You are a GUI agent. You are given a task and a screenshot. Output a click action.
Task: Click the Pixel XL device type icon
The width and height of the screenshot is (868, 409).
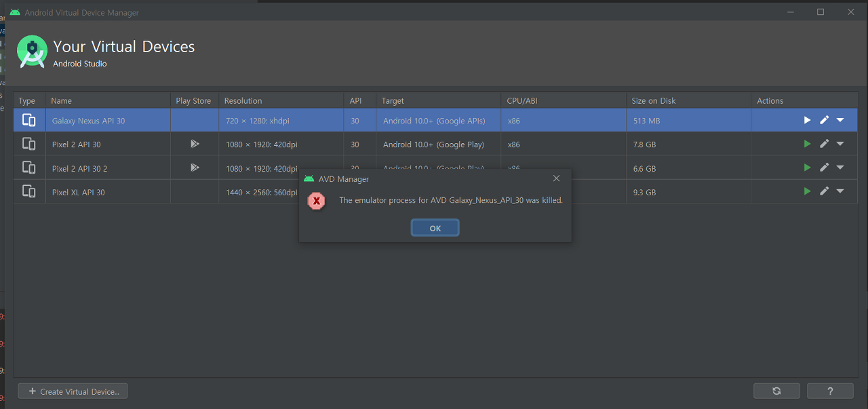(x=28, y=191)
